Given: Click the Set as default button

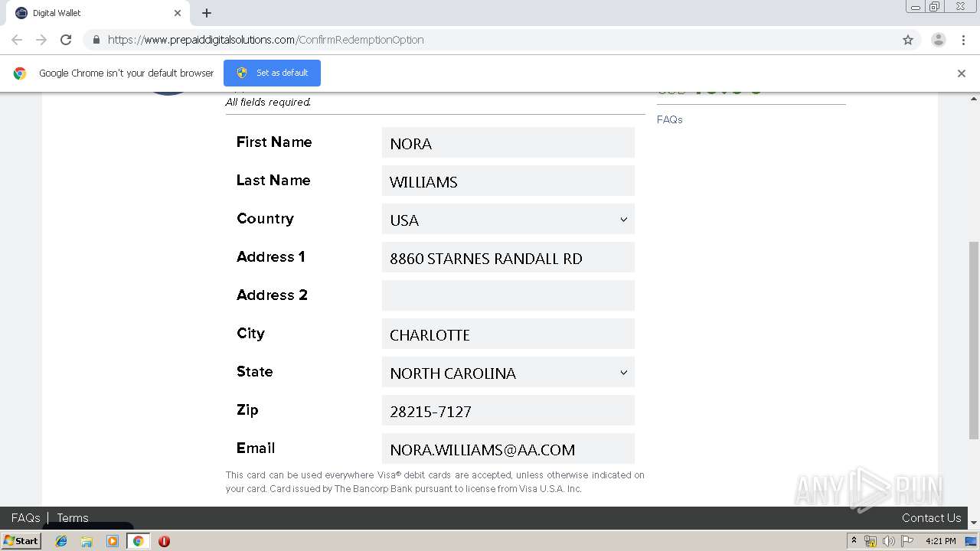Looking at the screenshot, I should [x=272, y=73].
